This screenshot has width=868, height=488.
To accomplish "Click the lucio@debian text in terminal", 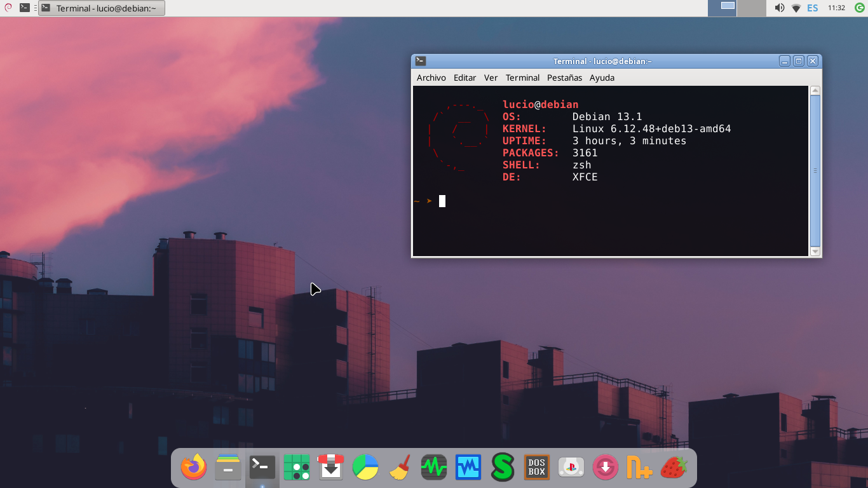I will coord(541,104).
